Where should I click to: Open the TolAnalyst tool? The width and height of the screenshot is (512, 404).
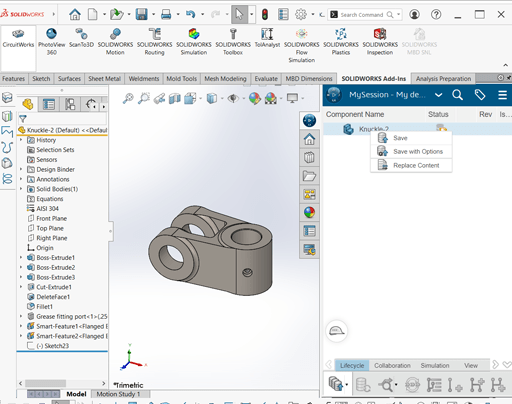pos(267,38)
